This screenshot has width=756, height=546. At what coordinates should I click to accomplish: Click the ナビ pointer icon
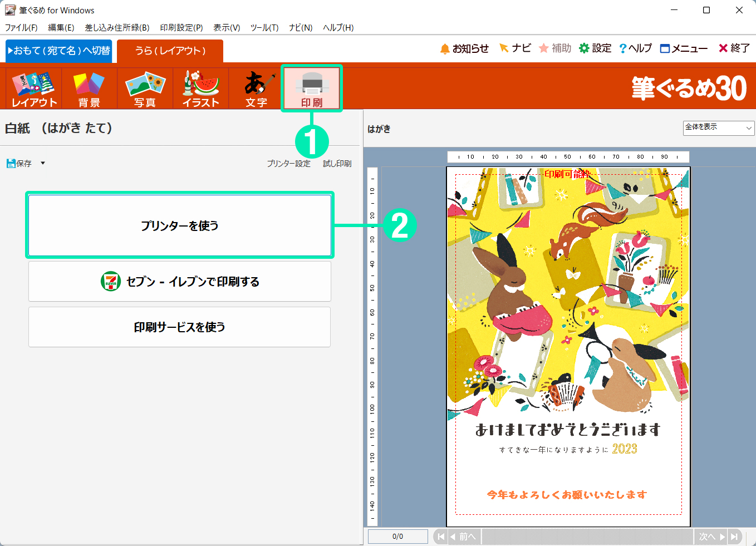(x=504, y=48)
